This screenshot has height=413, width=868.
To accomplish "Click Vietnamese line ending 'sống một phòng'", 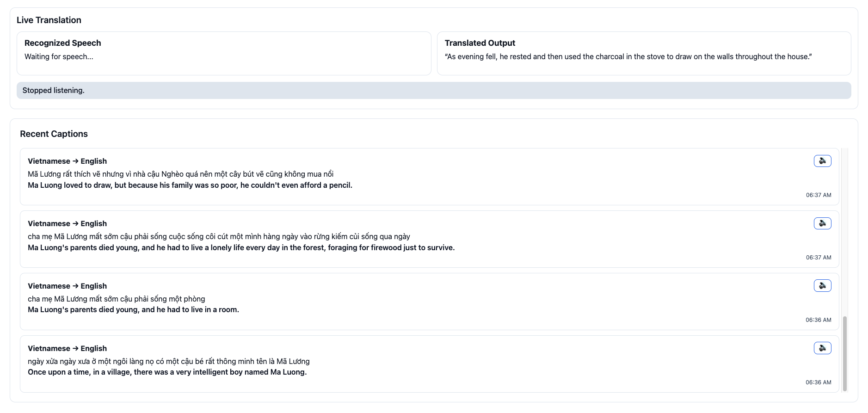I will [x=116, y=299].
